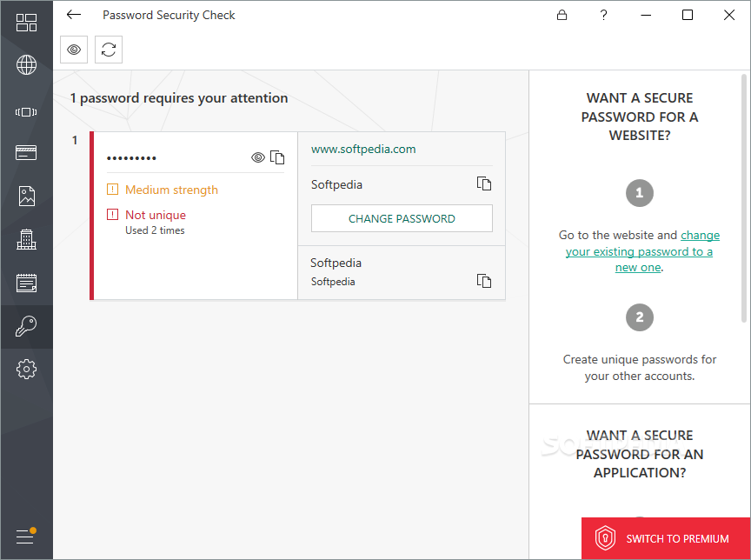This screenshot has height=560, width=751.
Task: Lock the vault with padlock icon
Action: coord(562,15)
